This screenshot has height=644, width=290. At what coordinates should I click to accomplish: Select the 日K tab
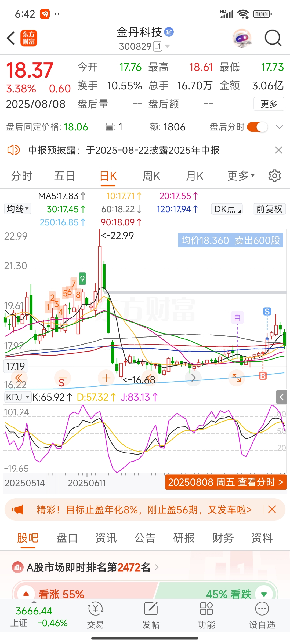pyautogui.click(x=108, y=176)
